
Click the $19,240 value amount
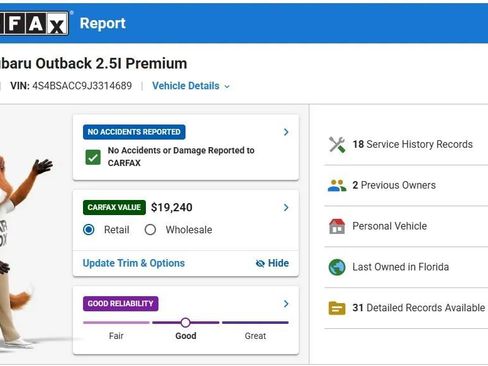point(172,208)
